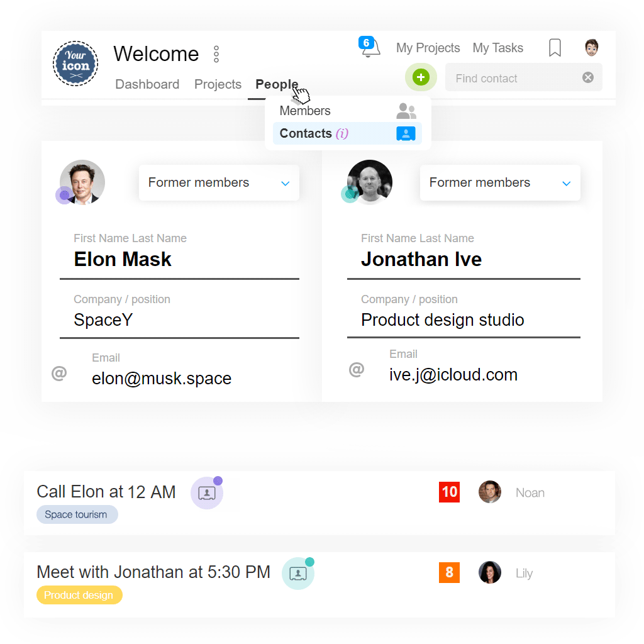Screen dimensions: 644x644
Task: Click the Members people icon in the dropdown
Action: pyautogui.click(x=406, y=111)
